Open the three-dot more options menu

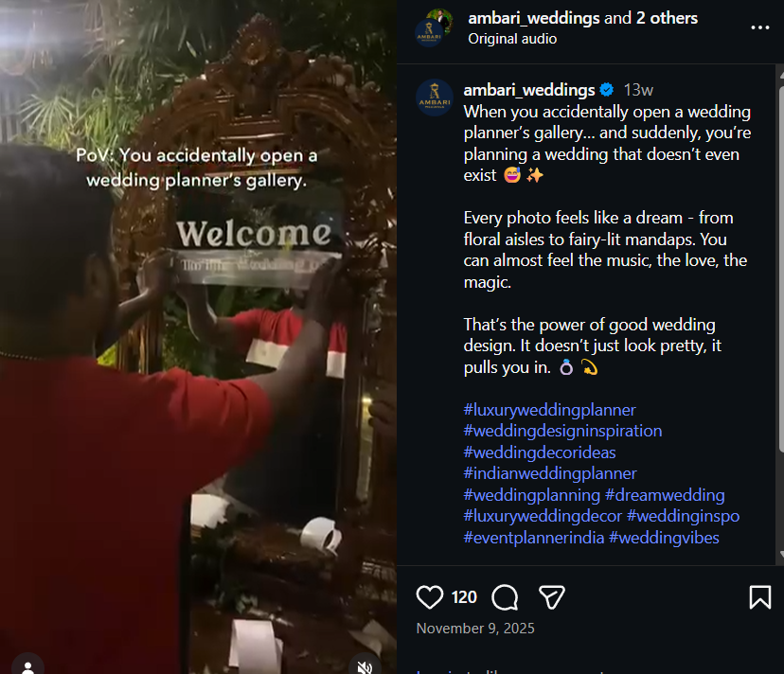[x=760, y=27]
